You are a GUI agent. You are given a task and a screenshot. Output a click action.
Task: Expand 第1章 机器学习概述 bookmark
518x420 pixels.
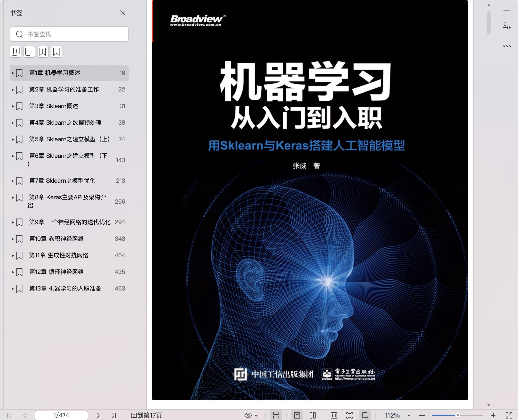point(13,73)
